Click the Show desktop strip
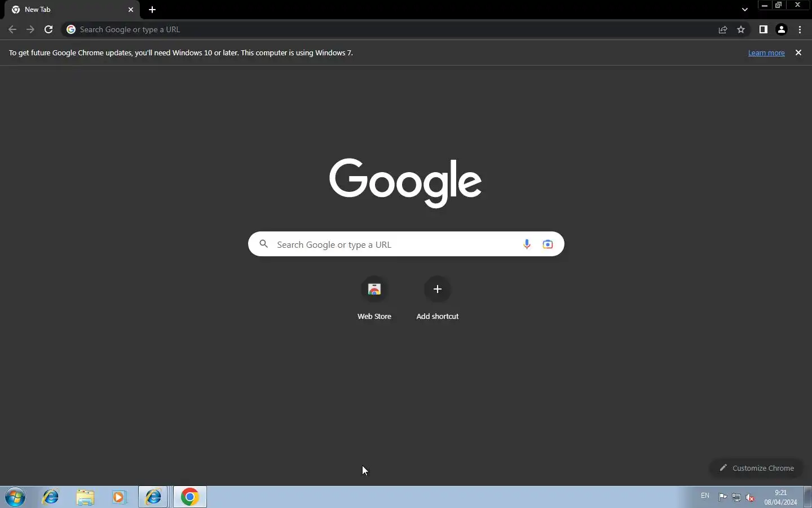The image size is (812, 508). [807, 497]
